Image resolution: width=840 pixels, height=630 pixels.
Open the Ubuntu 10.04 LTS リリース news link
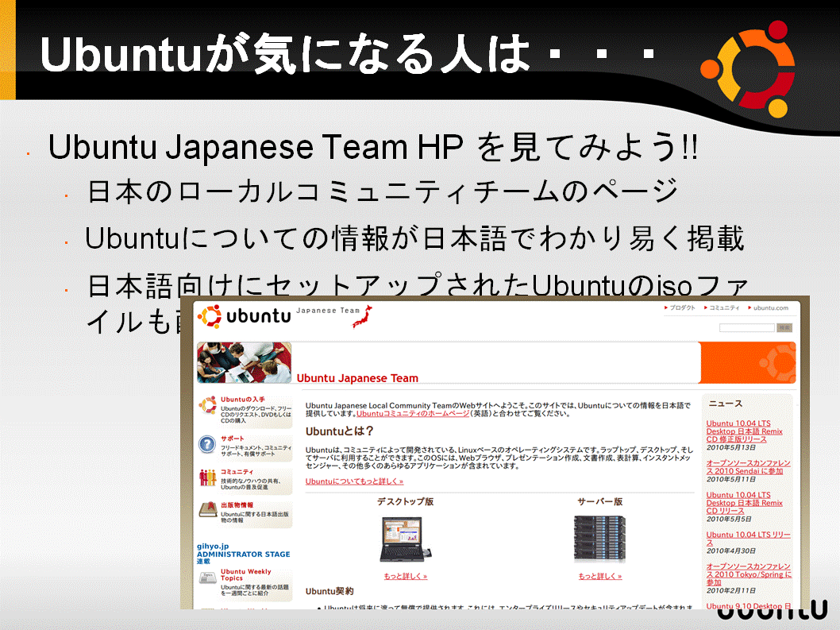(748, 539)
